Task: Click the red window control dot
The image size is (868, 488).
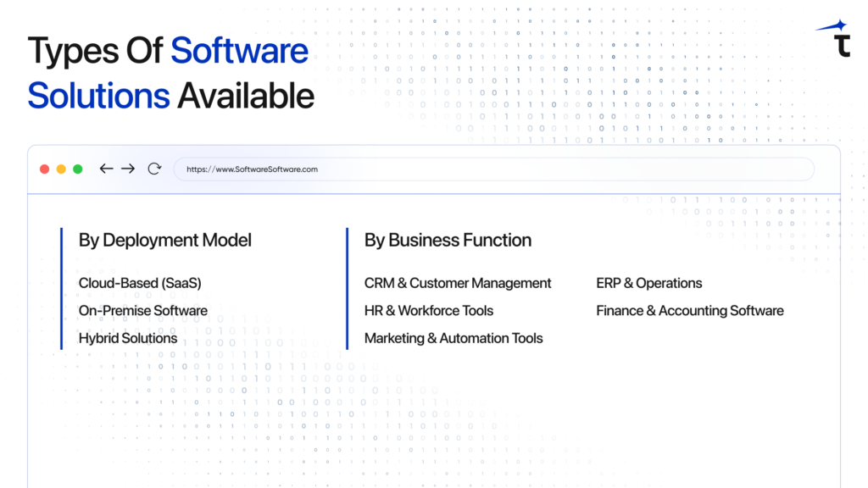Action: click(44, 169)
